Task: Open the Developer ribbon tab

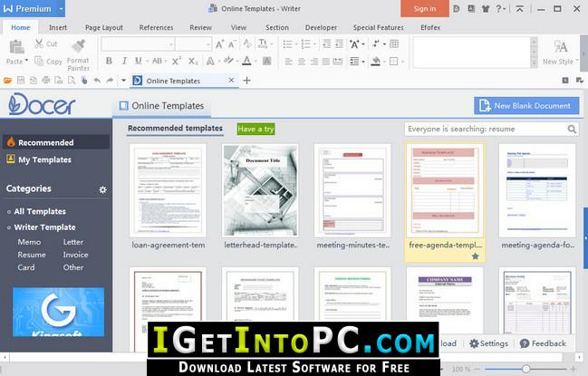Action: [321, 27]
